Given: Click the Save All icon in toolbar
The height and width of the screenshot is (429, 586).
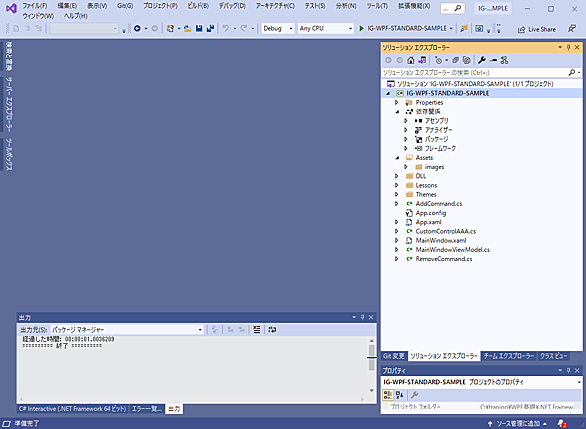Looking at the screenshot, I should coord(210,28).
